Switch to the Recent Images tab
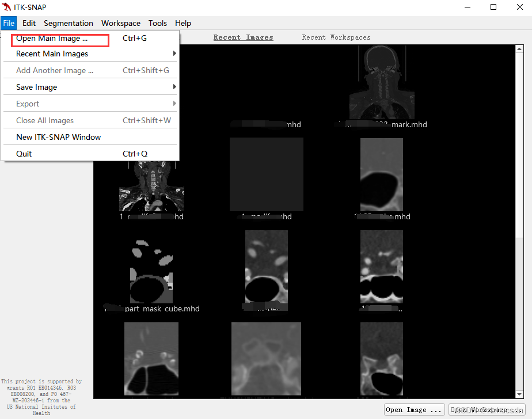This screenshot has width=532, height=419. [x=244, y=37]
